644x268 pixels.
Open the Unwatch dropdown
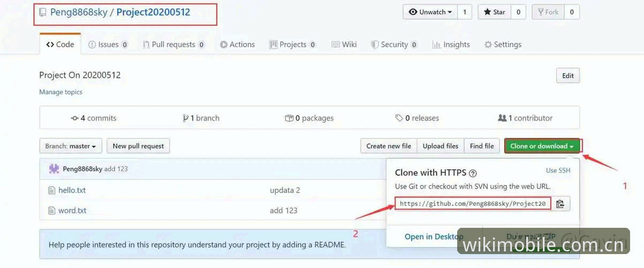[x=430, y=12]
